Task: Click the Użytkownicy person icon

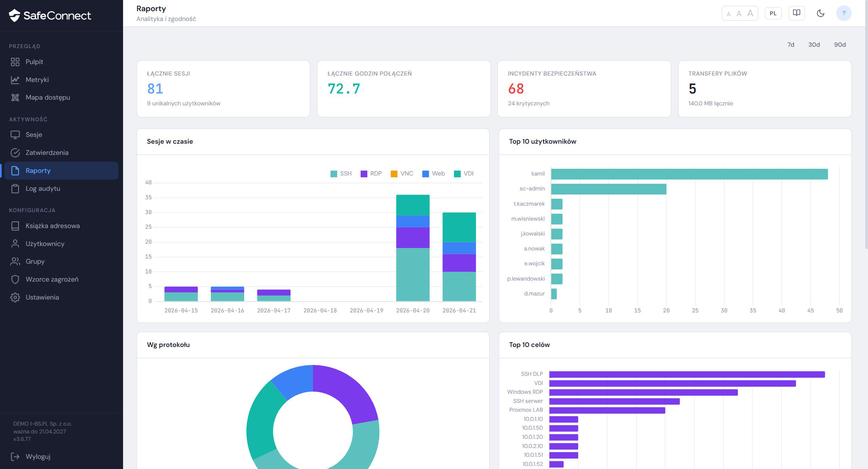Action: click(15, 244)
